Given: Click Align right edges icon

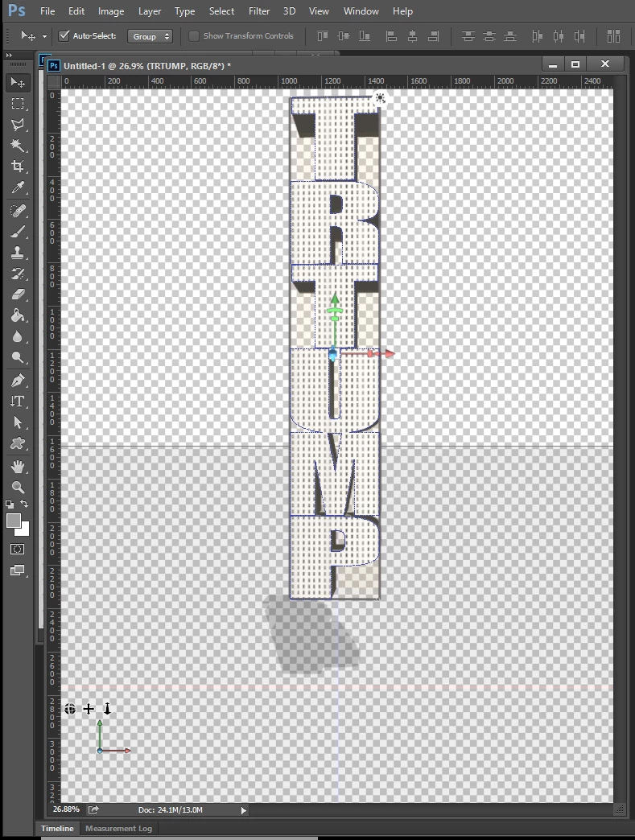Looking at the screenshot, I should [434, 36].
